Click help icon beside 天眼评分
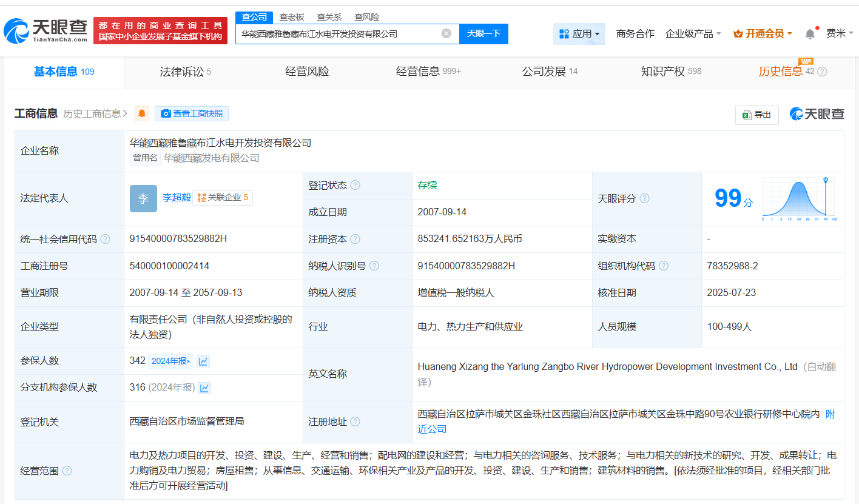 644,199
